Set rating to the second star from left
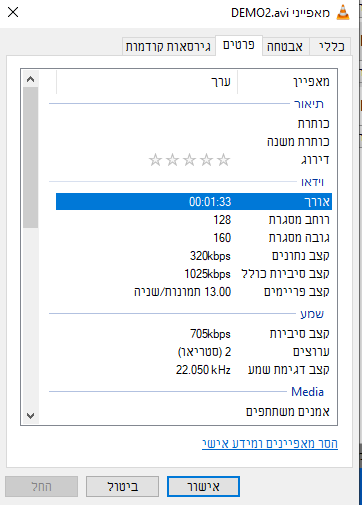This screenshot has width=362, height=505. coord(172,160)
